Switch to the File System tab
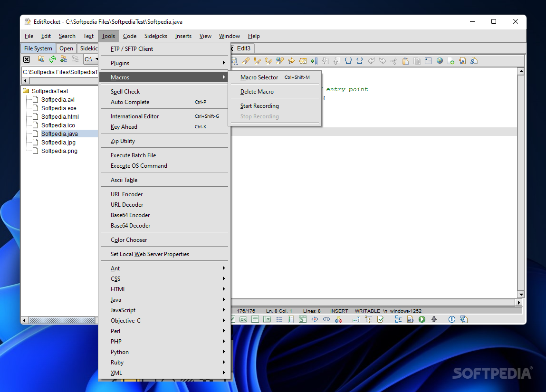The height and width of the screenshot is (392, 546). [x=38, y=48]
